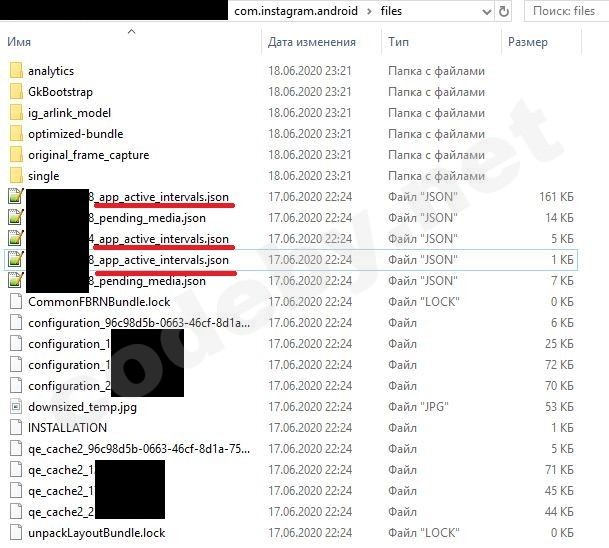Click the 14 КБ pending_media file icon

[x=16, y=217]
